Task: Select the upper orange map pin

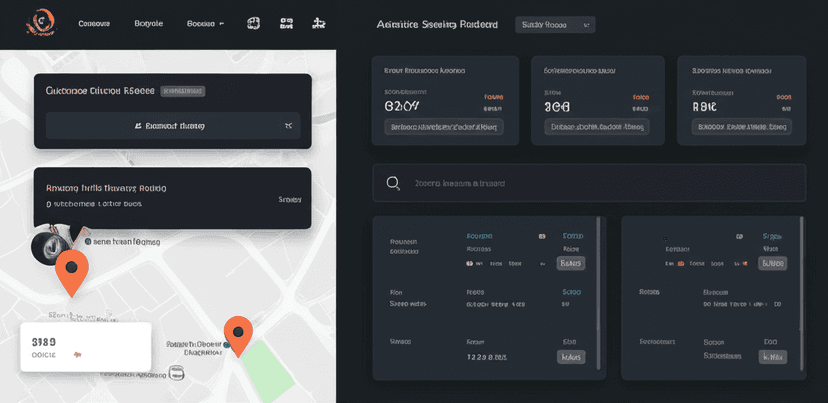Action: click(72, 273)
